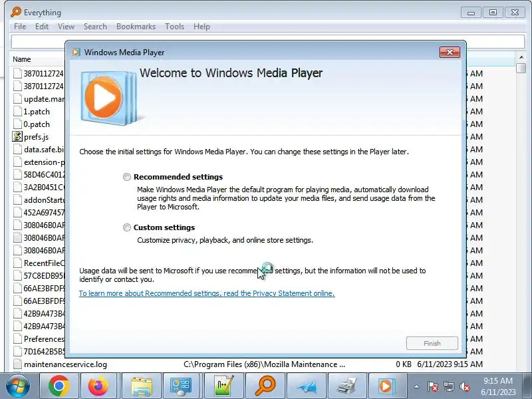Sort by the Name column header
The height and width of the screenshot is (399, 532).
pyautogui.click(x=22, y=59)
